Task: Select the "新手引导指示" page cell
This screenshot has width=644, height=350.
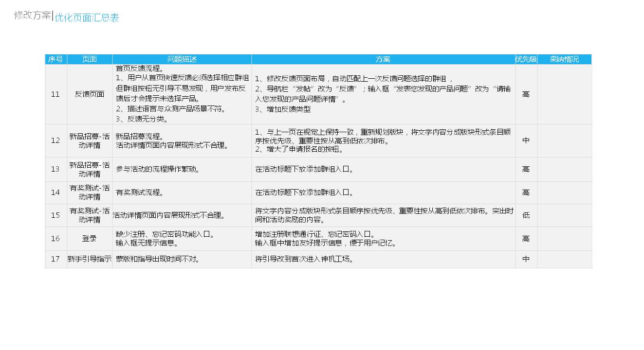Action: [90, 259]
